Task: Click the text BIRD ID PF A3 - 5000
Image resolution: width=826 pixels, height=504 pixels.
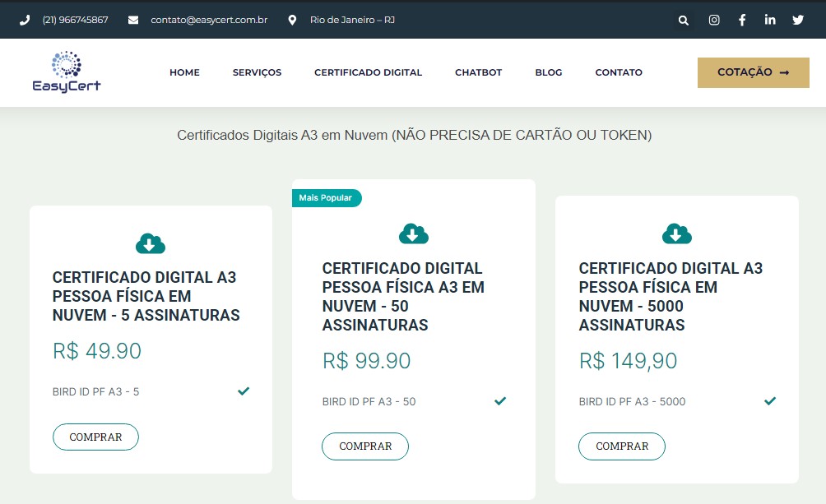Action: click(632, 402)
